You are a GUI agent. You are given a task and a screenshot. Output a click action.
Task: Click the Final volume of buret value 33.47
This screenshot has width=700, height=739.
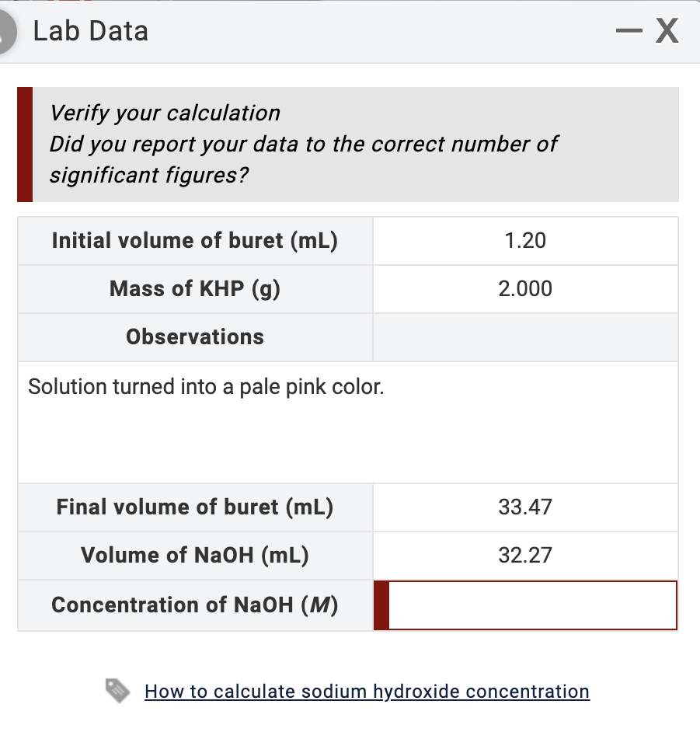pos(525,507)
